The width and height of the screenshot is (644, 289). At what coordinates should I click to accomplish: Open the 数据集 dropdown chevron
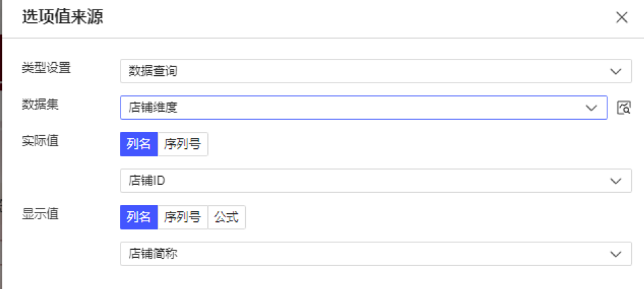591,108
